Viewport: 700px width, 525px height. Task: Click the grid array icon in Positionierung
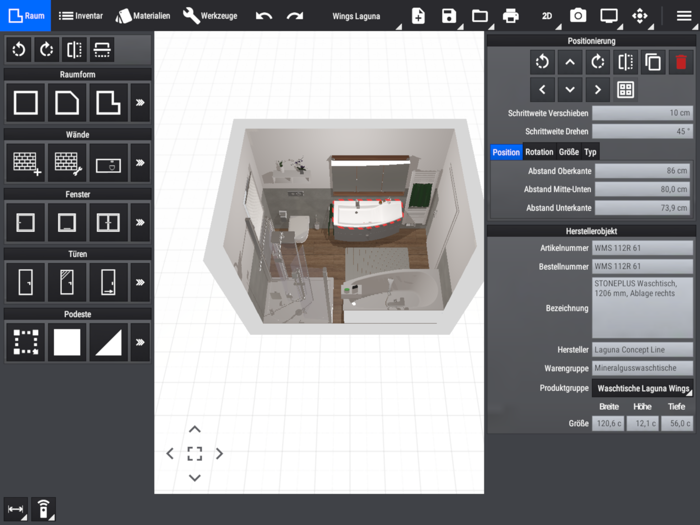point(625,90)
